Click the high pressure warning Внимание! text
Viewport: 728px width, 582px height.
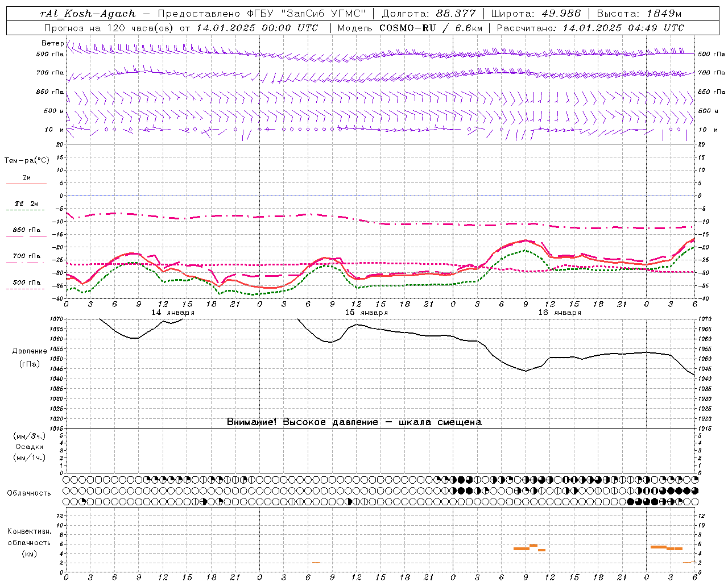354,422
